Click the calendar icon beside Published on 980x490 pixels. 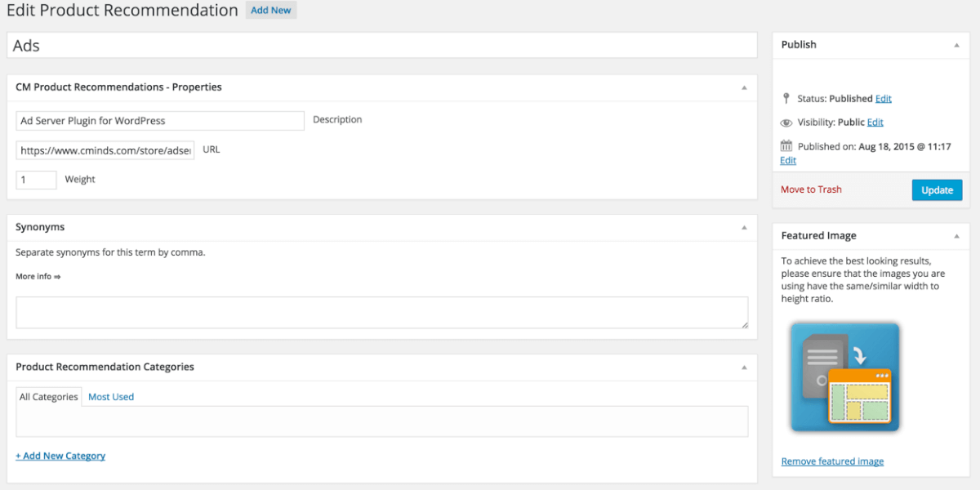coord(786,146)
